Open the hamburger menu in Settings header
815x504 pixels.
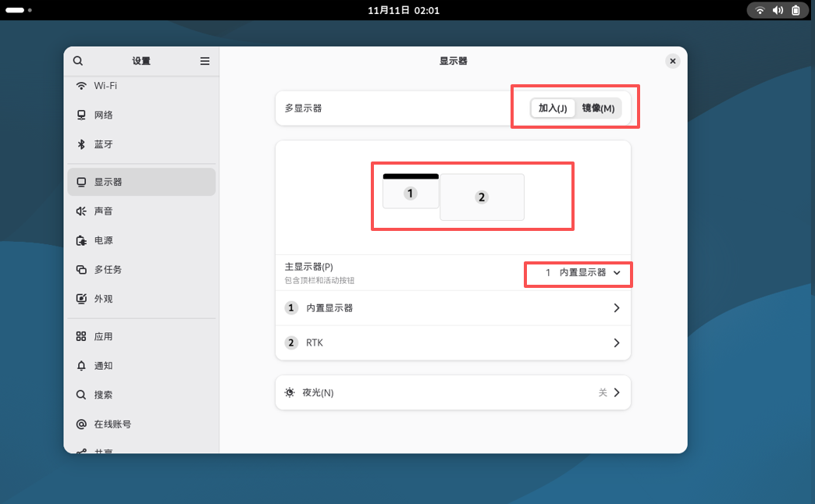(205, 61)
